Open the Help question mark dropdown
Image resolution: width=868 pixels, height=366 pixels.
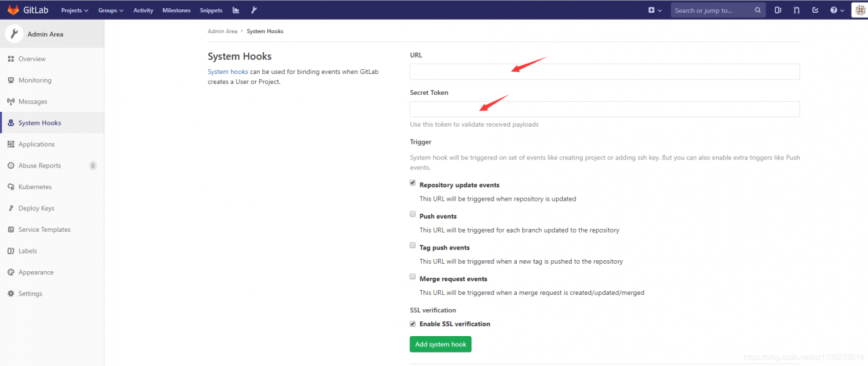pos(837,10)
